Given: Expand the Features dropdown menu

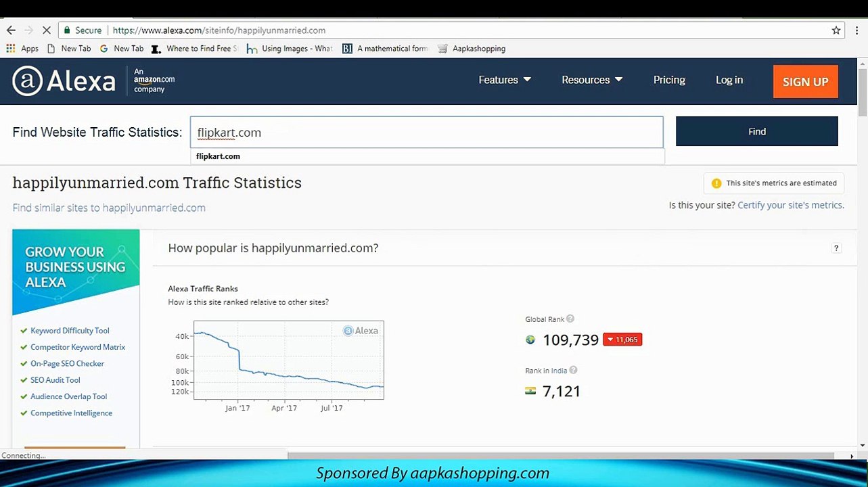Looking at the screenshot, I should pos(505,80).
